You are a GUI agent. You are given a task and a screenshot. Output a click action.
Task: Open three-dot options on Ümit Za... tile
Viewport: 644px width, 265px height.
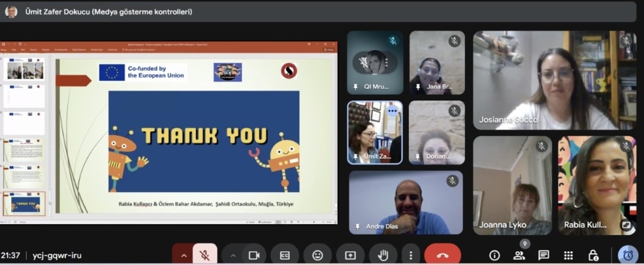tap(393, 111)
